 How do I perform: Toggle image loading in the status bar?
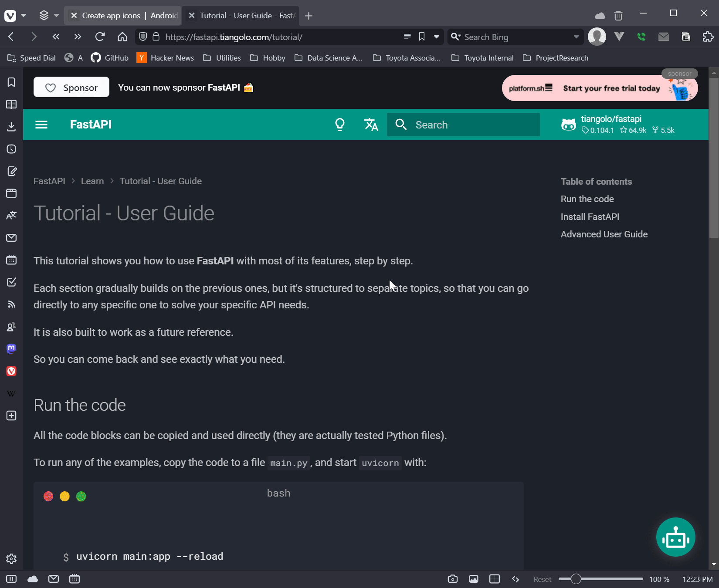[x=474, y=579]
